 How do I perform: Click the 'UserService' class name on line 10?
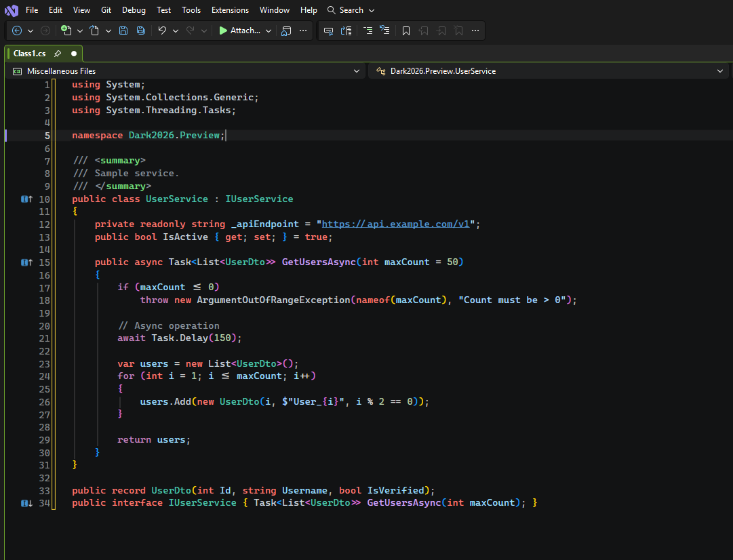pos(177,199)
